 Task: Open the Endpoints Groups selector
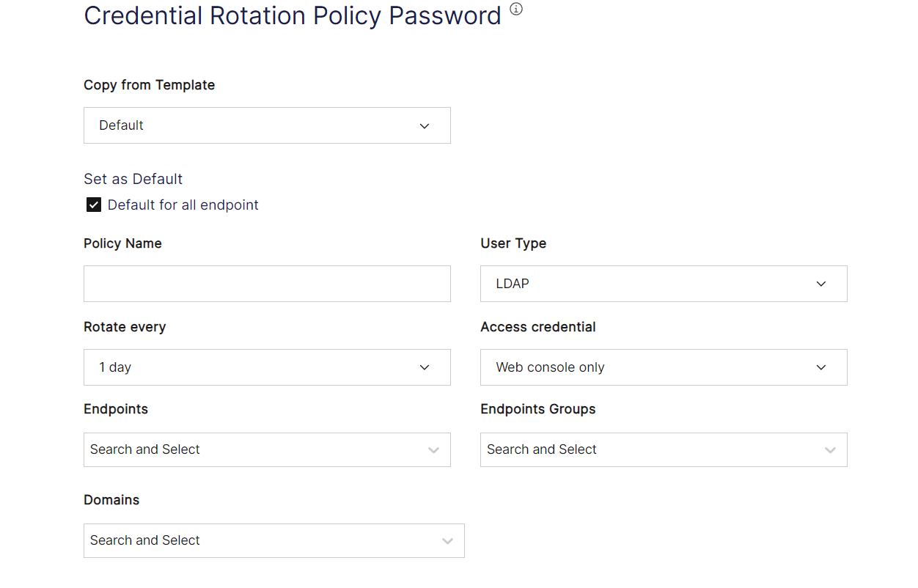664,449
